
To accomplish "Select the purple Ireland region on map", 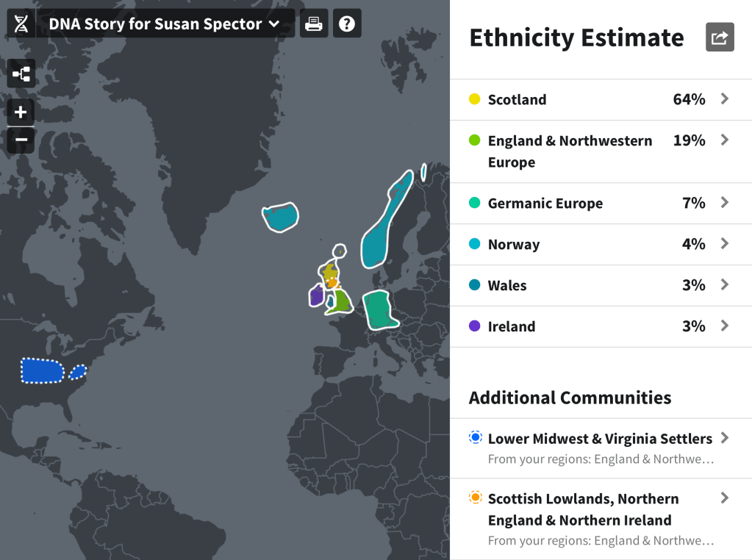I will 316,295.
